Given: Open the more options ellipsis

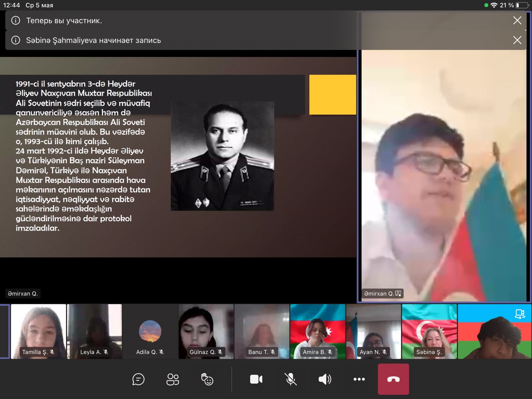Looking at the screenshot, I should coord(359,379).
